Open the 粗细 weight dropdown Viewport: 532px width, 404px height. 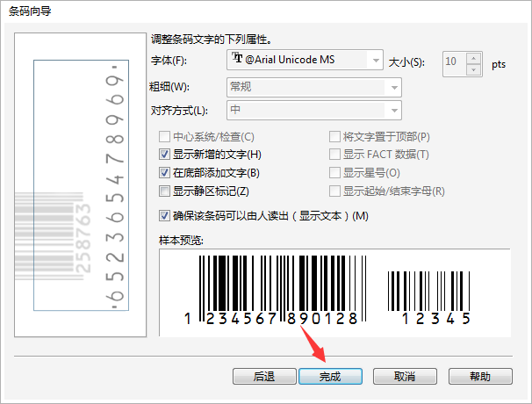(313, 87)
